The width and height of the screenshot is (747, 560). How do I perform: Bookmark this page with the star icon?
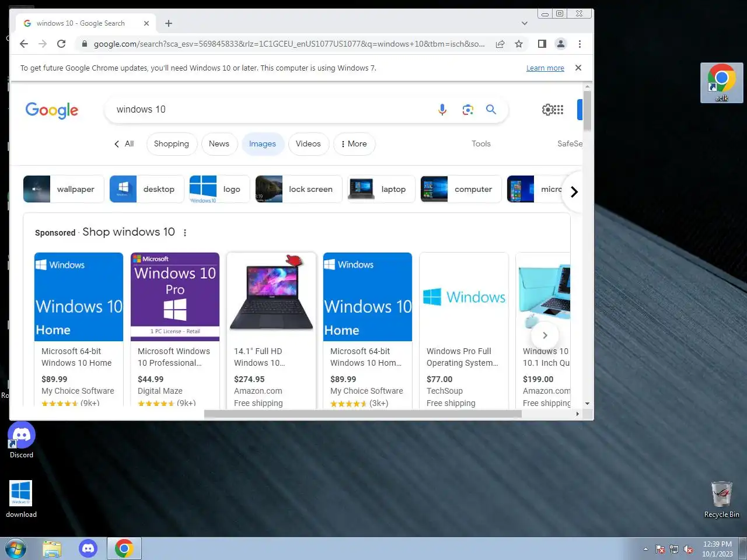coord(519,44)
